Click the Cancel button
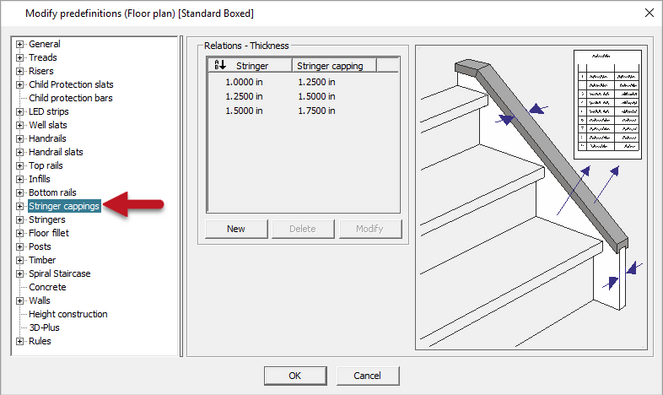 coord(367,376)
